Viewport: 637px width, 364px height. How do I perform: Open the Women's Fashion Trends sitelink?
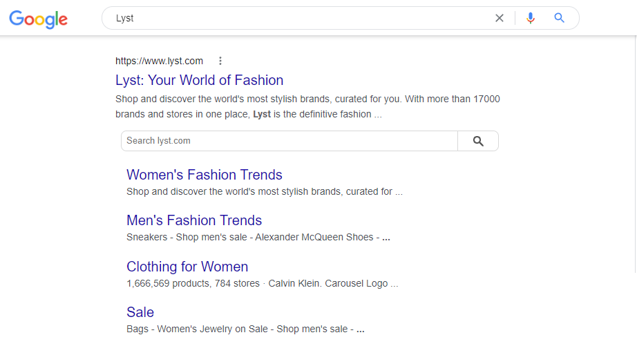[x=205, y=175]
